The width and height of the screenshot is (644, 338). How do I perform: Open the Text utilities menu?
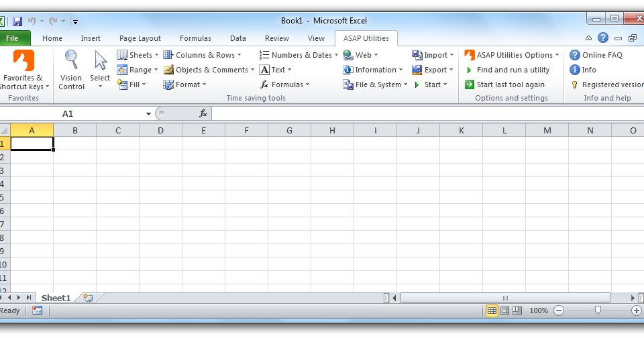tap(275, 70)
